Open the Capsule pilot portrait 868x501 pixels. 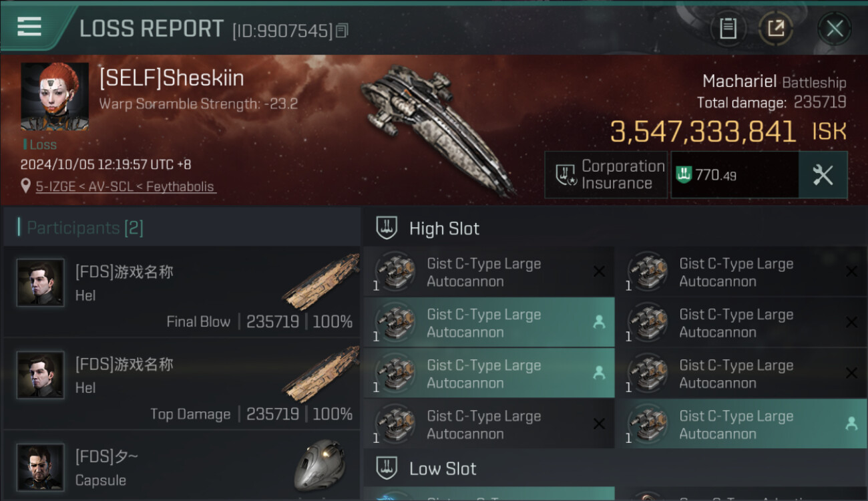coord(41,467)
